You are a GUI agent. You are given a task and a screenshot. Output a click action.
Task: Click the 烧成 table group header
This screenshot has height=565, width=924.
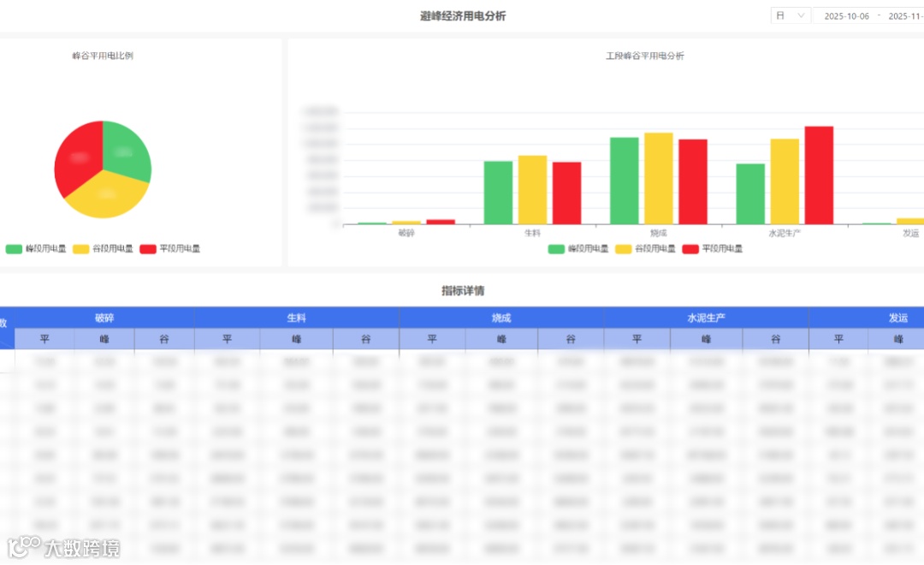pyautogui.click(x=501, y=318)
